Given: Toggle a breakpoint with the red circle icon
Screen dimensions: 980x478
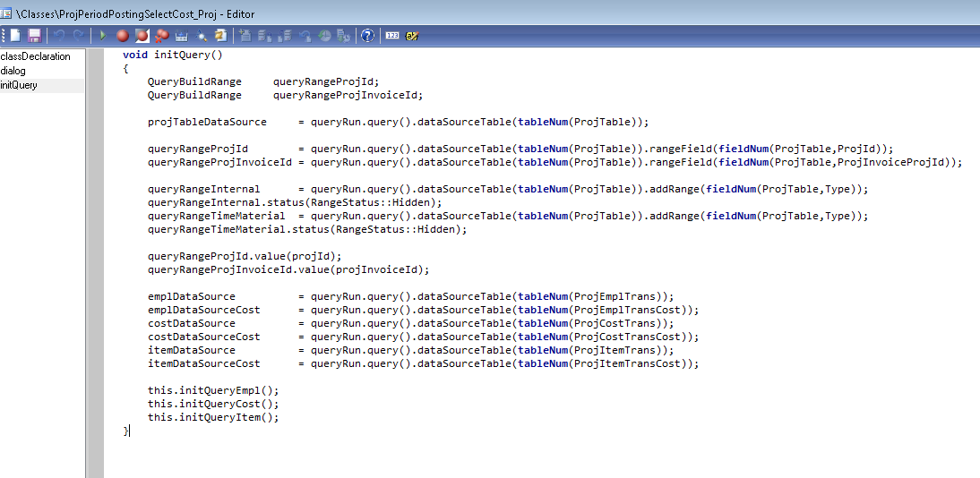Looking at the screenshot, I should [123, 36].
